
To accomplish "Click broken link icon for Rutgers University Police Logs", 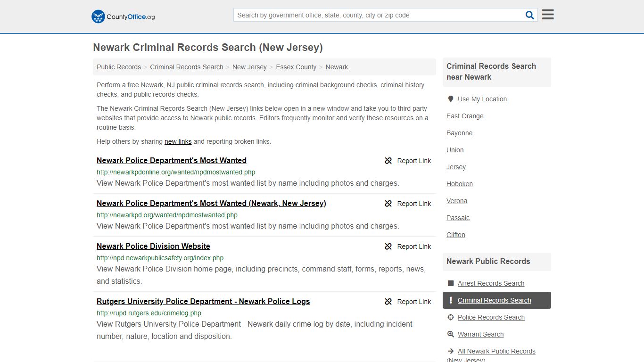I will pos(388,302).
